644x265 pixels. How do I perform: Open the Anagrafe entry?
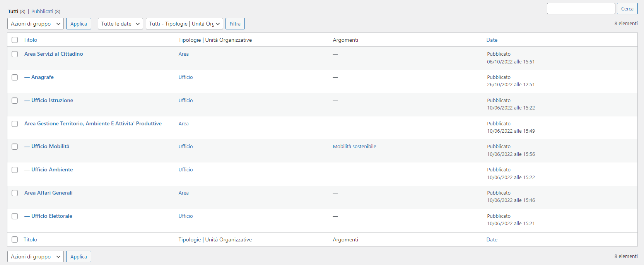coord(42,77)
